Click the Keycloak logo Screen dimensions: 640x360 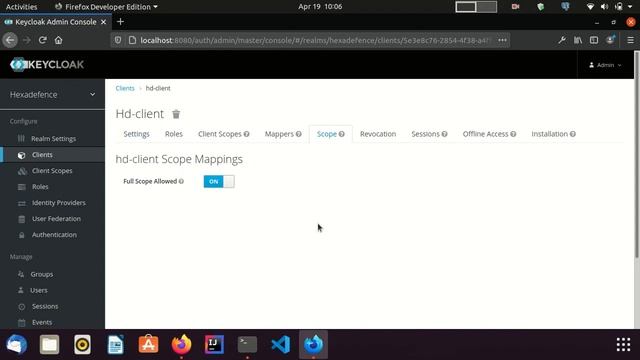pos(47,64)
